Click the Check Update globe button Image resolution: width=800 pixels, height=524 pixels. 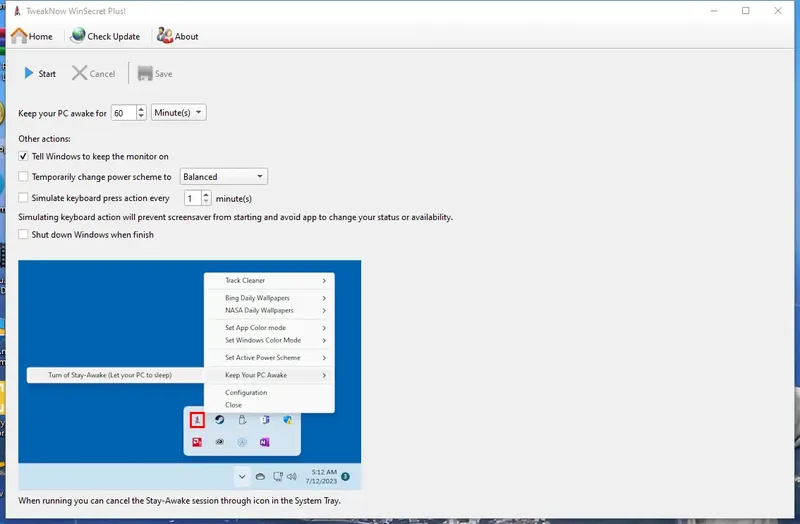point(105,36)
